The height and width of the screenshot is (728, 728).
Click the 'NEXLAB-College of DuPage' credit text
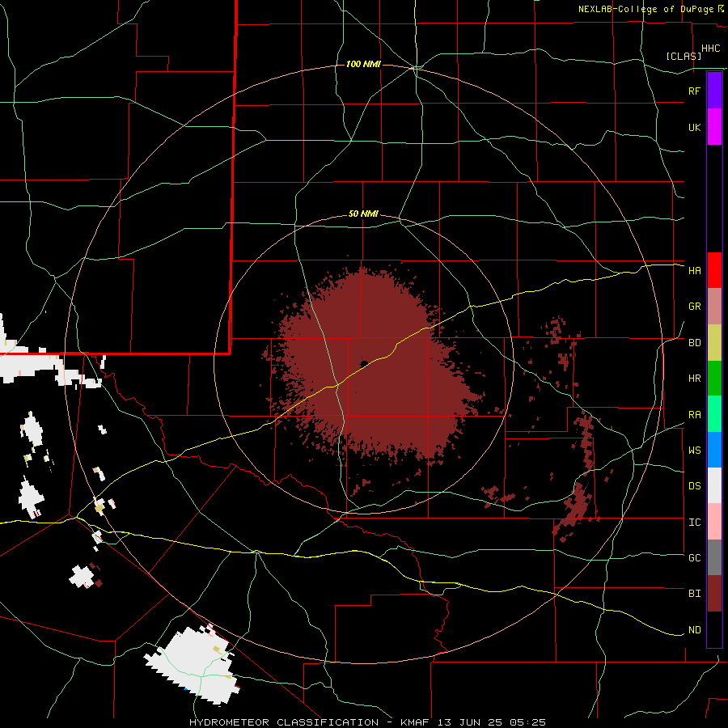[645, 9]
